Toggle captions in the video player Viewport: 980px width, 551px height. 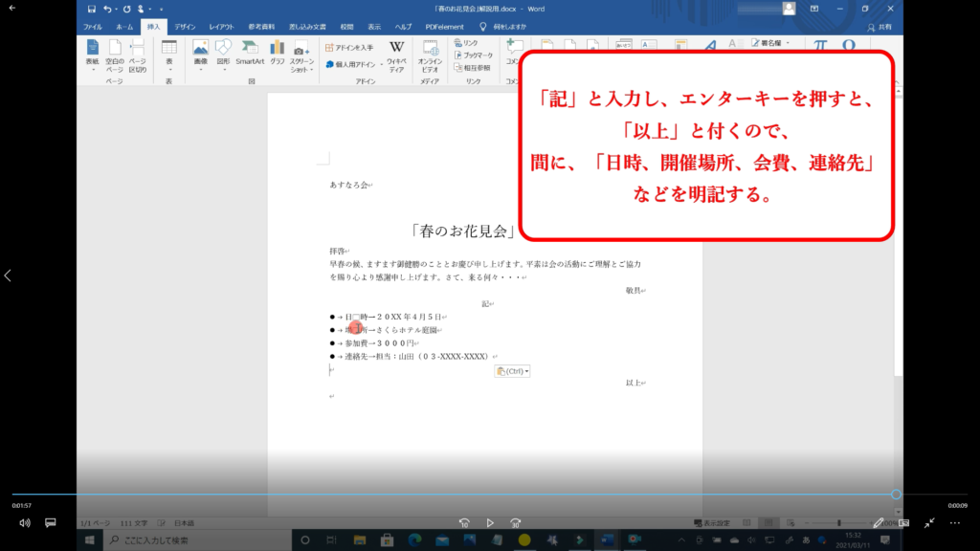(x=51, y=523)
